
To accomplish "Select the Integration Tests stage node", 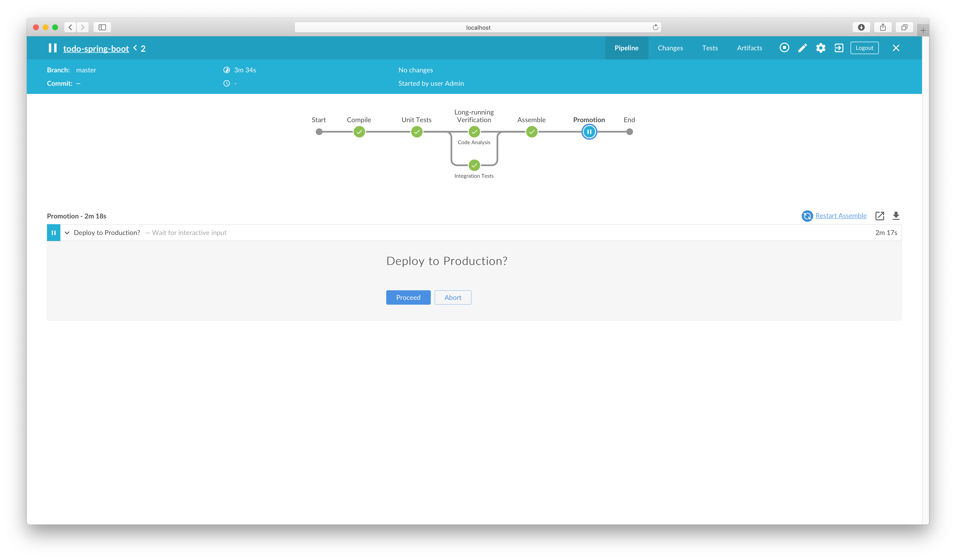I will (474, 165).
